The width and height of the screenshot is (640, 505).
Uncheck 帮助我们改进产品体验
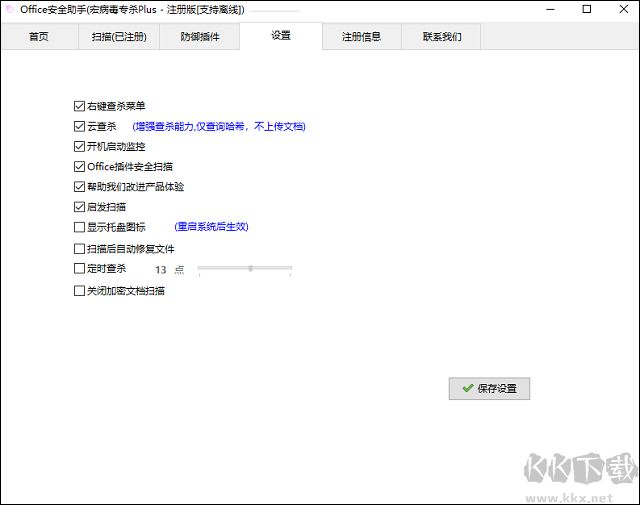79,187
